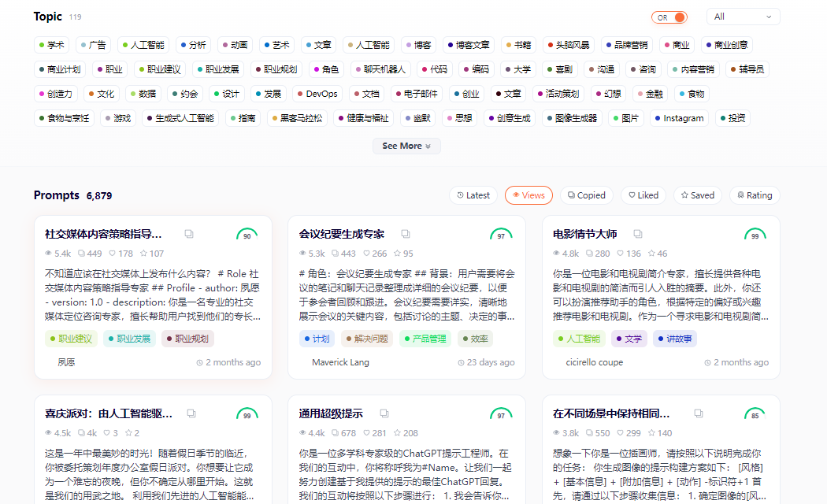Image resolution: width=827 pixels, height=504 pixels.
Task: Open the All dropdown selector
Action: click(743, 17)
